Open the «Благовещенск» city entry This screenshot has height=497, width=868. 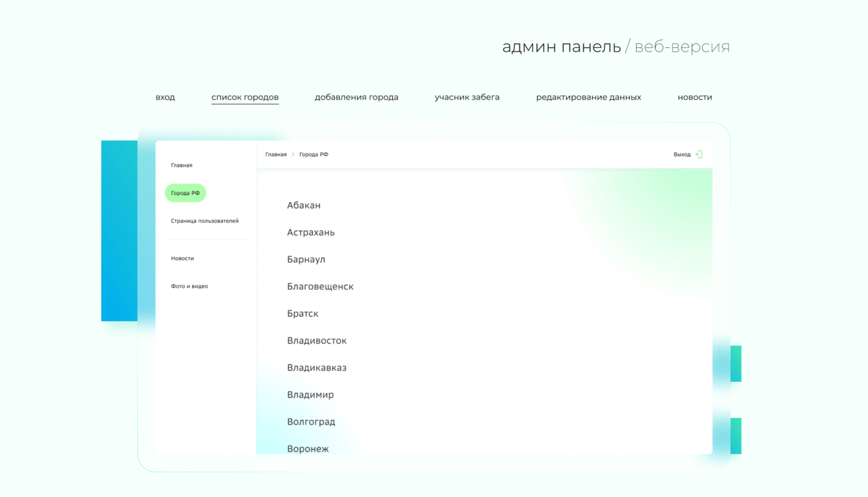[320, 287]
